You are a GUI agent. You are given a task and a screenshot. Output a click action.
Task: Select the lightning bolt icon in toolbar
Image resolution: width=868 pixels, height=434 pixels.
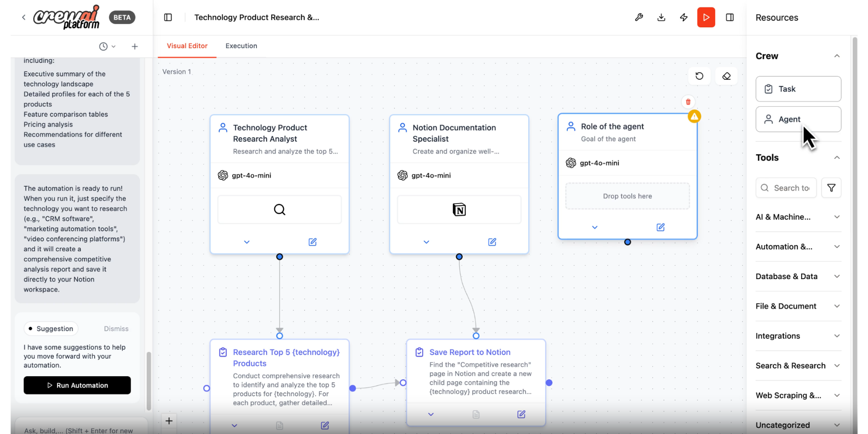coord(684,17)
